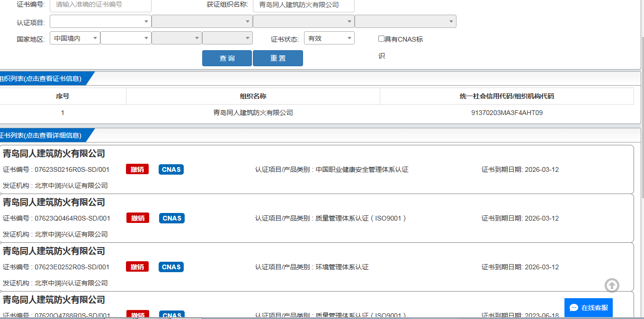Click the 查询 search button
The image size is (644, 319).
click(x=227, y=58)
